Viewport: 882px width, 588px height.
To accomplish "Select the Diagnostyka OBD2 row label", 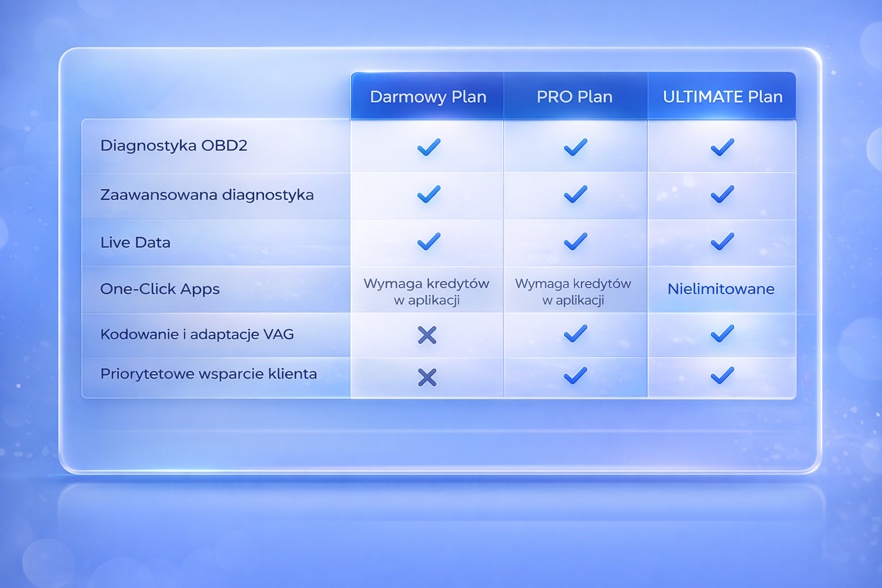I will pos(173,146).
